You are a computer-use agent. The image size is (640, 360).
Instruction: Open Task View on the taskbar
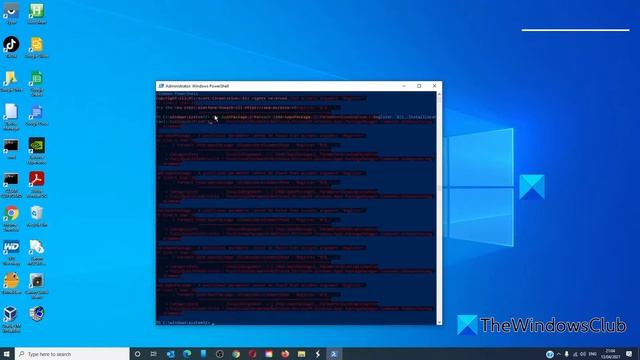[x=153, y=354]
